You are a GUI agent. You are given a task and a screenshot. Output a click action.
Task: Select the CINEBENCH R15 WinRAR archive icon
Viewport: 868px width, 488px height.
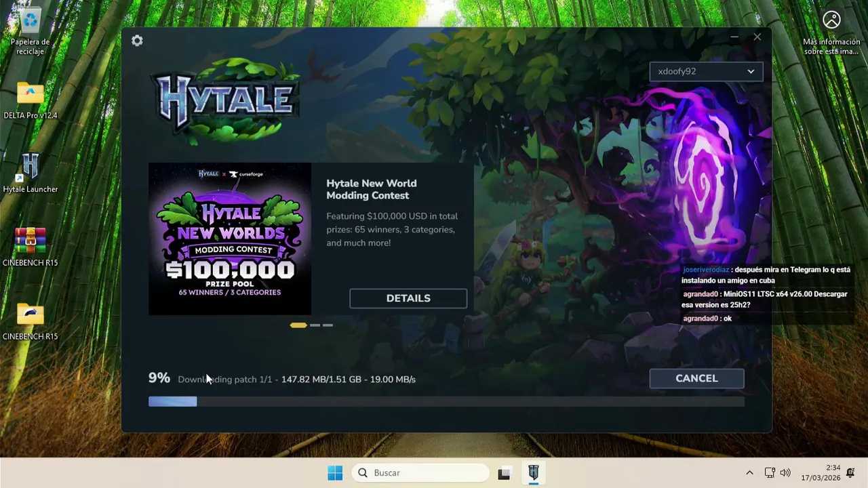(x=31, y=247)
